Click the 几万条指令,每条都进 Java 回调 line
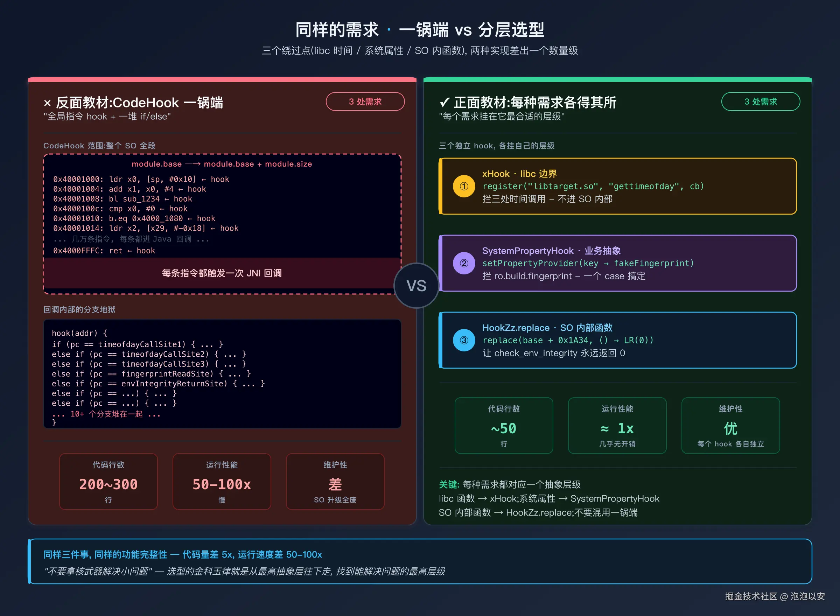 click(x=131, y=239)
